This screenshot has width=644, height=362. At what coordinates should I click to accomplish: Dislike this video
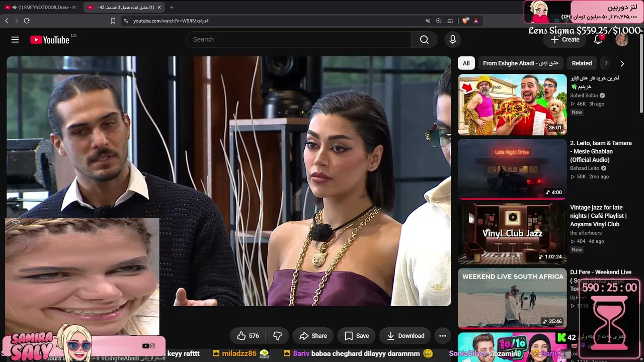[277, 336]
